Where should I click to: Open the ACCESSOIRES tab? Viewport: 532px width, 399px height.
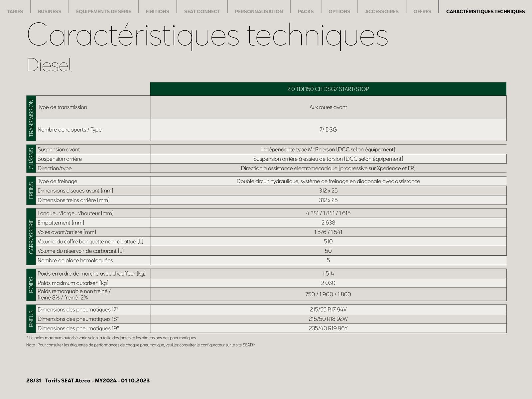coord(382,11)
